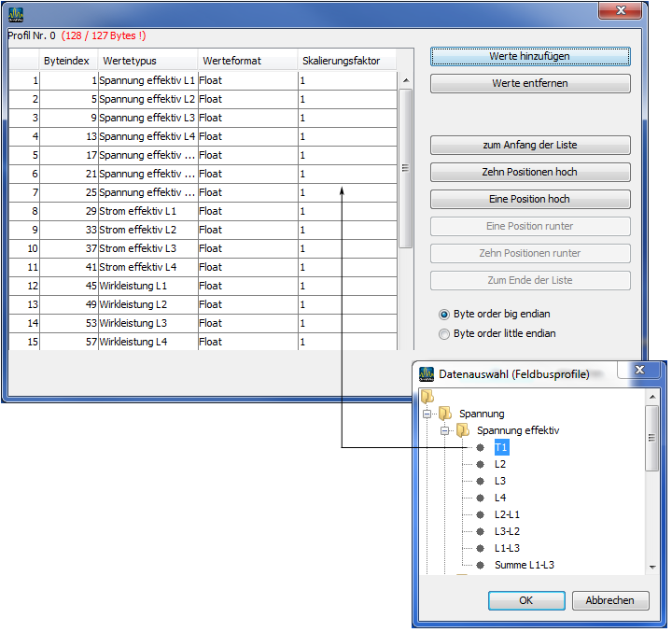
Task: Select Byte order big endian
Action: (x=444, y=315)
